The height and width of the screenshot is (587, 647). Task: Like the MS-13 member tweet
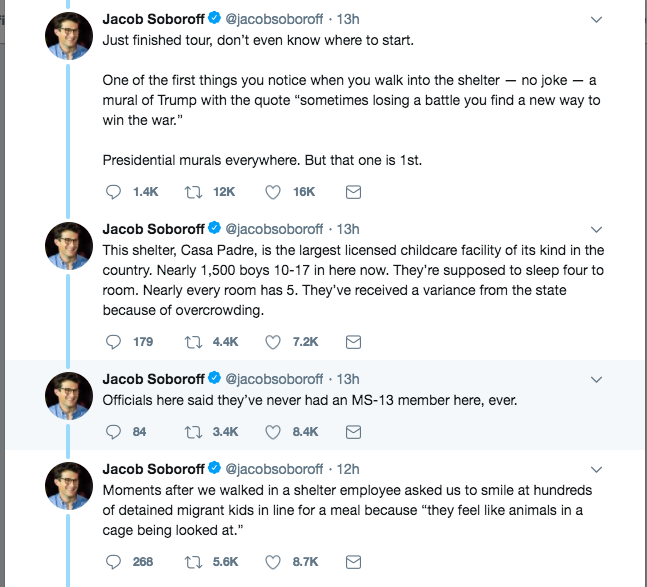(x=273, y=431)
